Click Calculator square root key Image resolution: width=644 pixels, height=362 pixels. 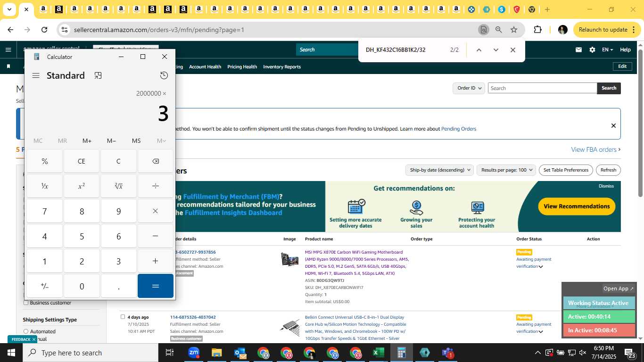118,186
